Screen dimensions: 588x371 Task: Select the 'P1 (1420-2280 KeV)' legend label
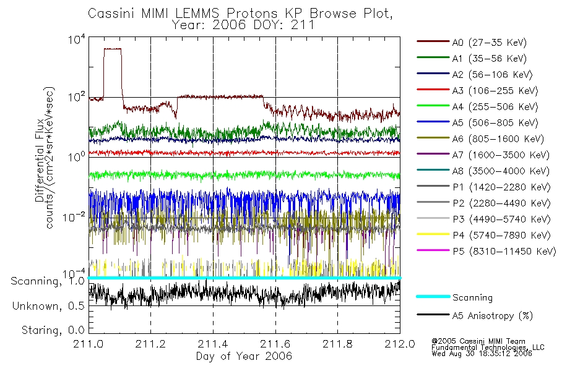[501, 187]
